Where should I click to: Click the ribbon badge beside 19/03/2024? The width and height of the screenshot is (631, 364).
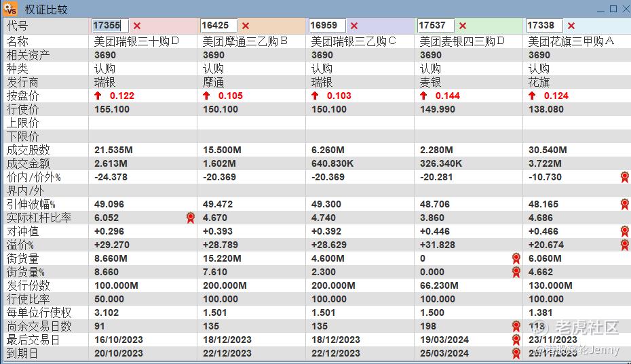(516, 340)
